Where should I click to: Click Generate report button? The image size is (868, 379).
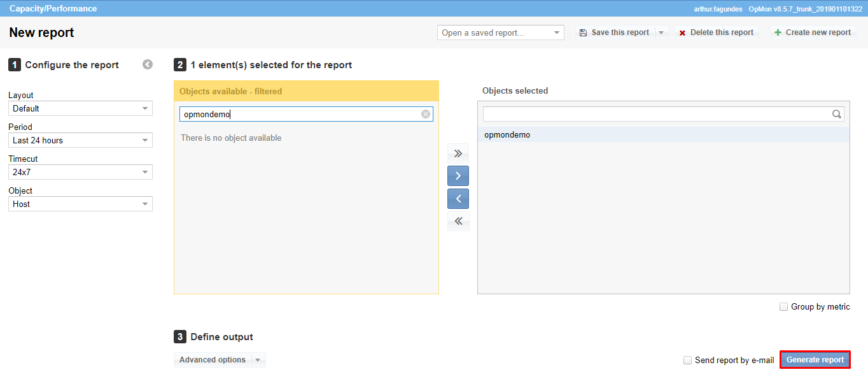coord(815,360)
